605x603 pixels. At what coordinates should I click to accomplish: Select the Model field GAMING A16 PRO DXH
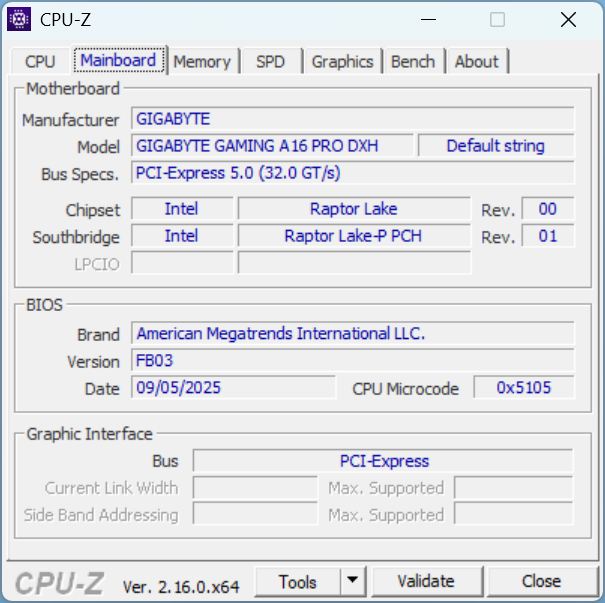coord(270,146)
